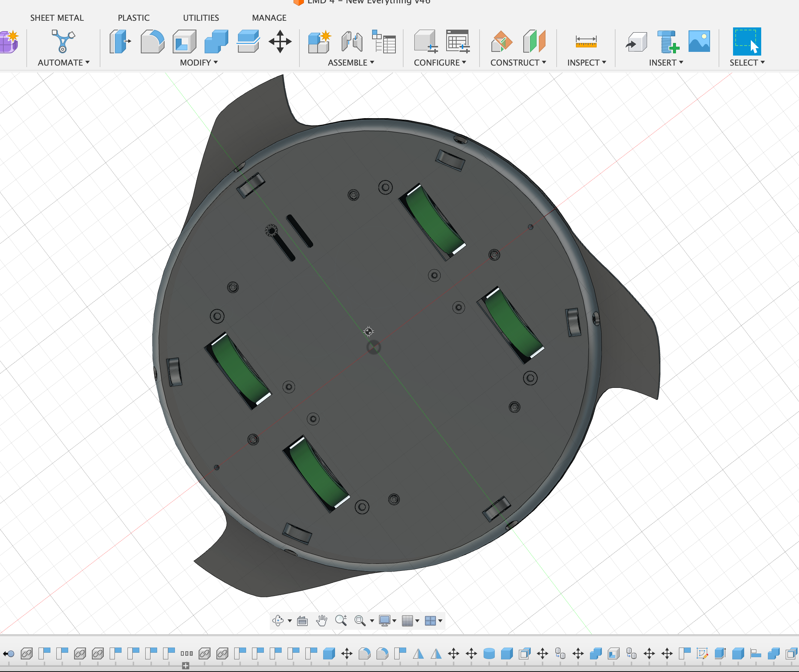
Task: Open the CONSTRUCT dropdown menu
Action: tap(518, 63)
